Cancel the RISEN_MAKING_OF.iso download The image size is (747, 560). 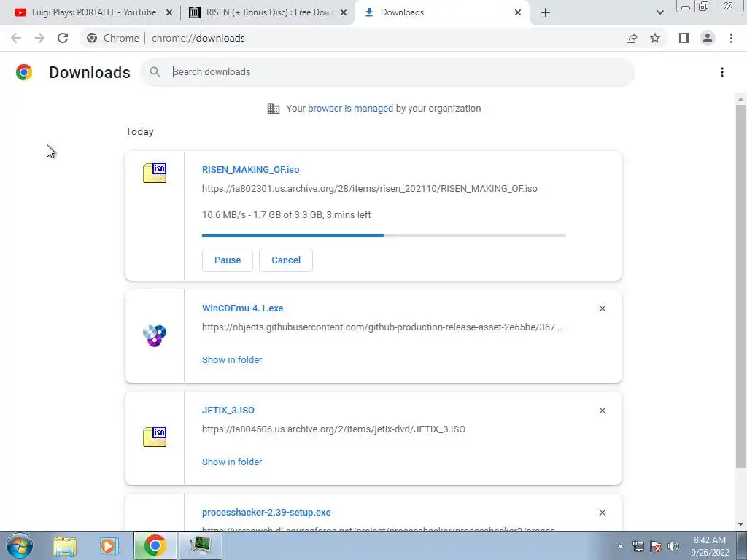pos(286,260)
